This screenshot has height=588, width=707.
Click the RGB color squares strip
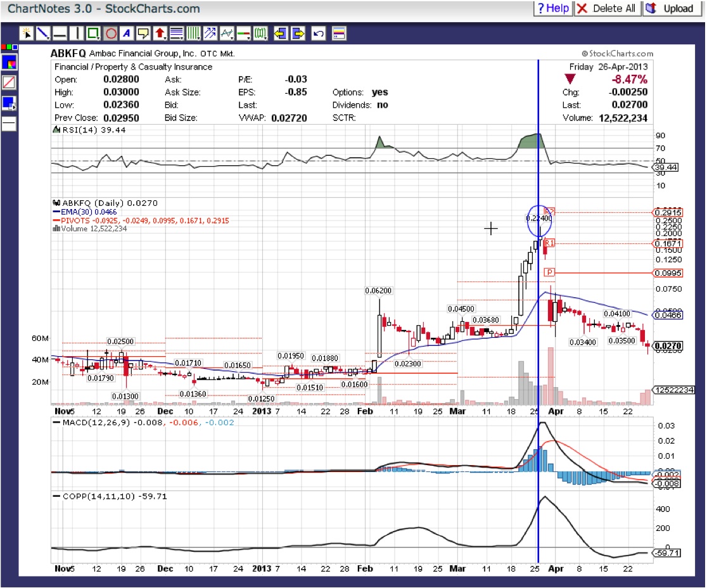[9, 47]
